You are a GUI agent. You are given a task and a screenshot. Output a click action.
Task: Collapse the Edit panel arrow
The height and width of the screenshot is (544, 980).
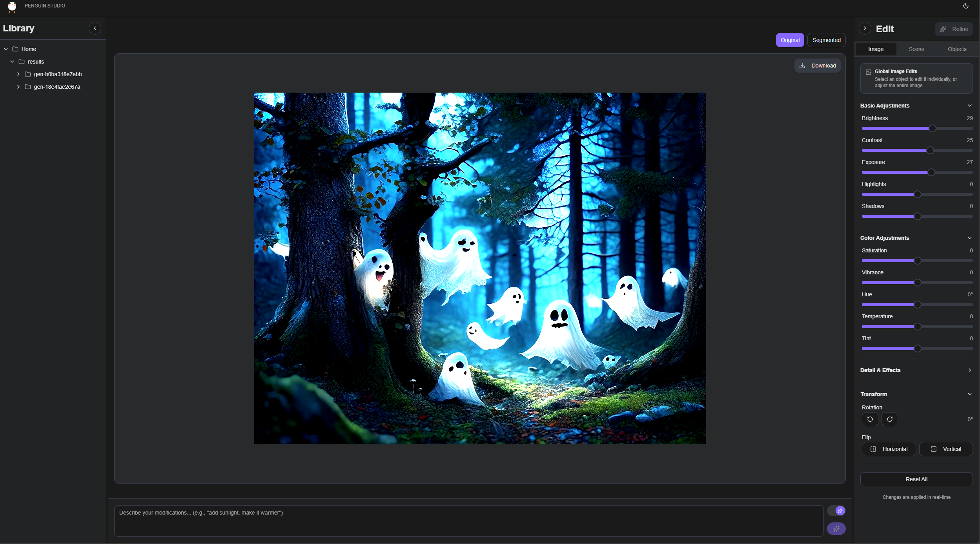tap(865, 28)
